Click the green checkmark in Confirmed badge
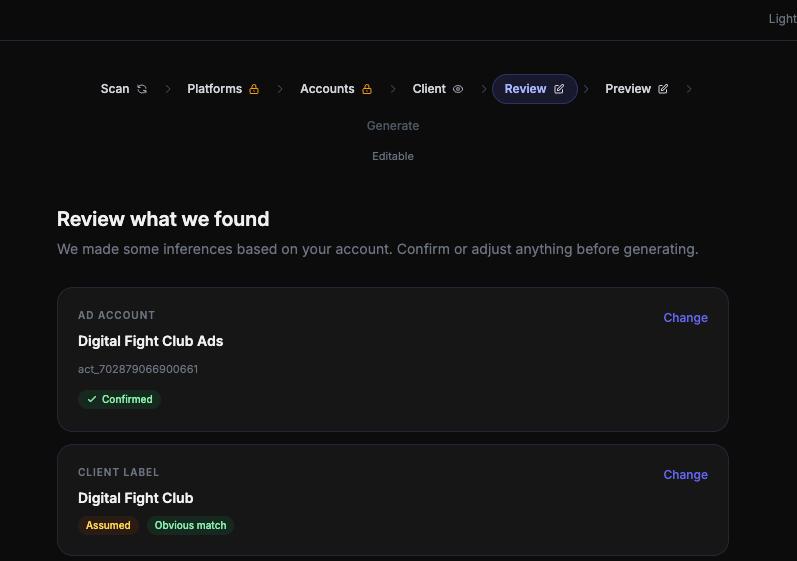Screen dimensions: 797x561 [x=92, y=399]
